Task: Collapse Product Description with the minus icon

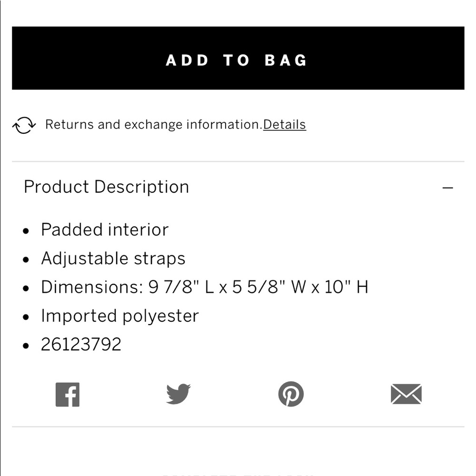Action: coord(447,188)
